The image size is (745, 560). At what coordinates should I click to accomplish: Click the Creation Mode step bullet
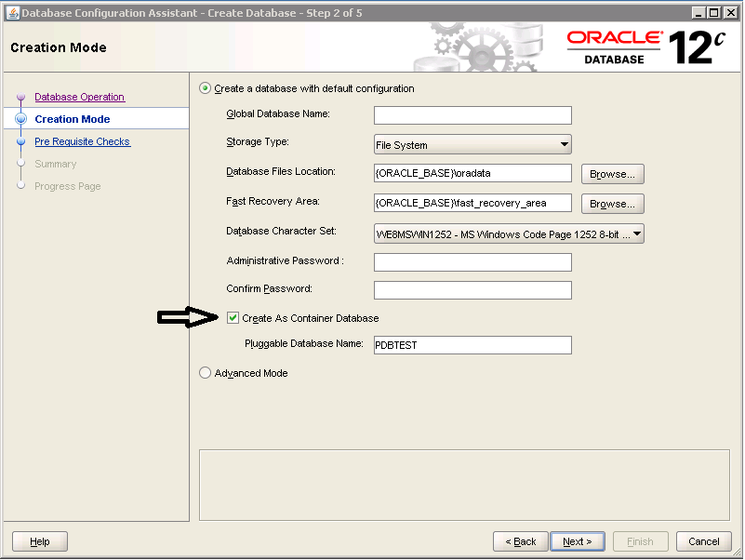20,119
